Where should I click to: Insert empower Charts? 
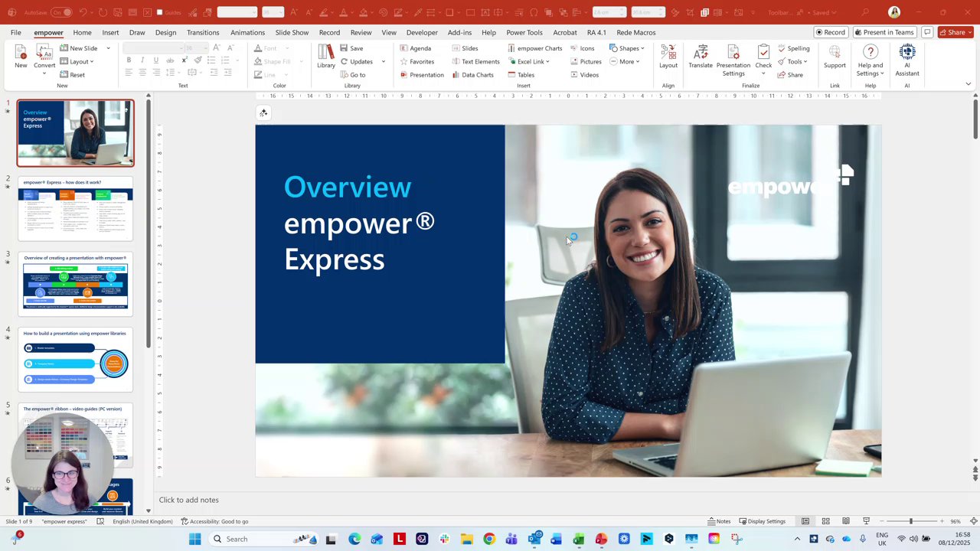534,48
